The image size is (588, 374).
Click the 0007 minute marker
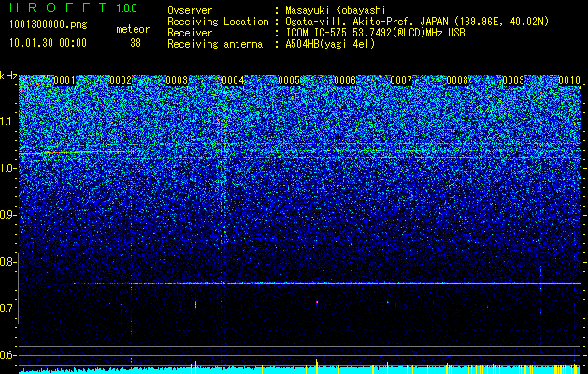tap(401, 80)
